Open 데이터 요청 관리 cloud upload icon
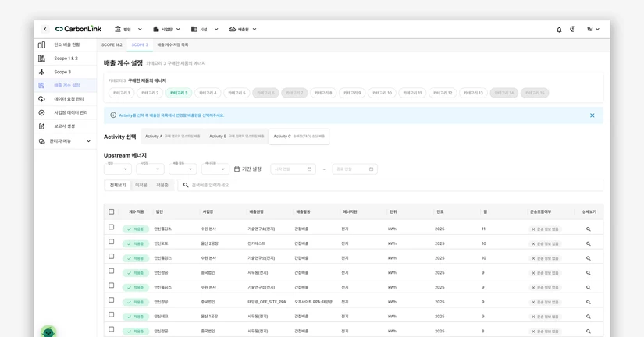 tap(41, 99)
